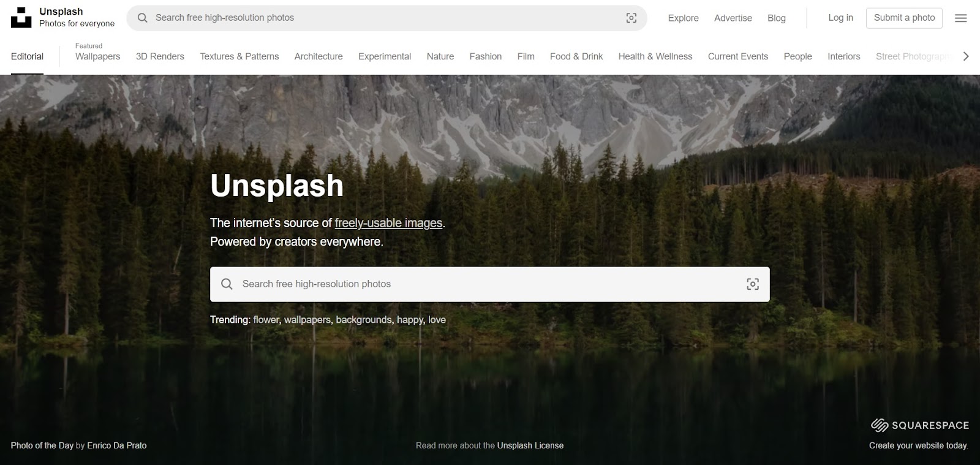This screenshot has height=465, width=980.
Task: Select the Editorial tab
Action: (x=27, y=56)
